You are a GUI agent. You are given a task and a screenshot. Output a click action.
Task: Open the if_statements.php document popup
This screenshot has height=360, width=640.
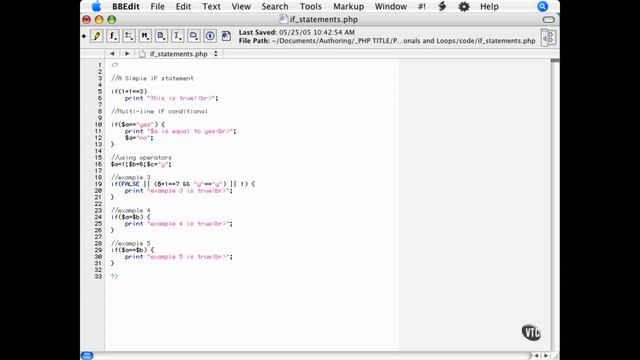pyautogui.click(x=184, y=54)
